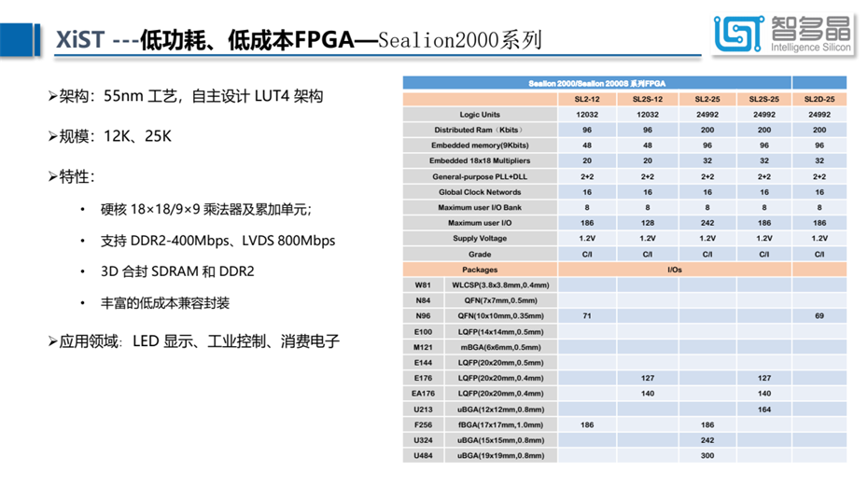Screen dimensions: 868x486
Task: Click the 3D 合封 SDRAM 和 DDR2 bullet text
Action: 177,271
